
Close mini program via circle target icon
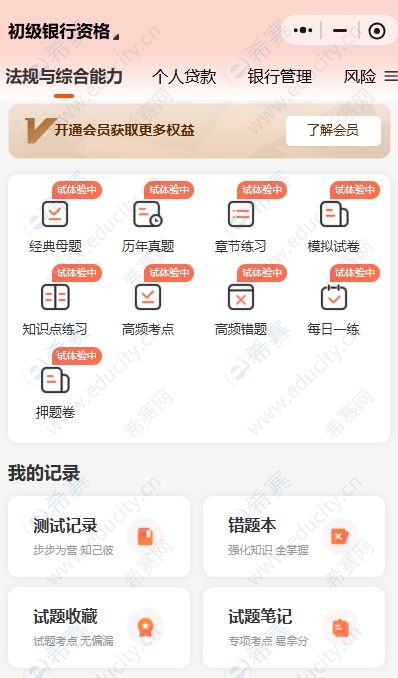click(x=377, y=31)
